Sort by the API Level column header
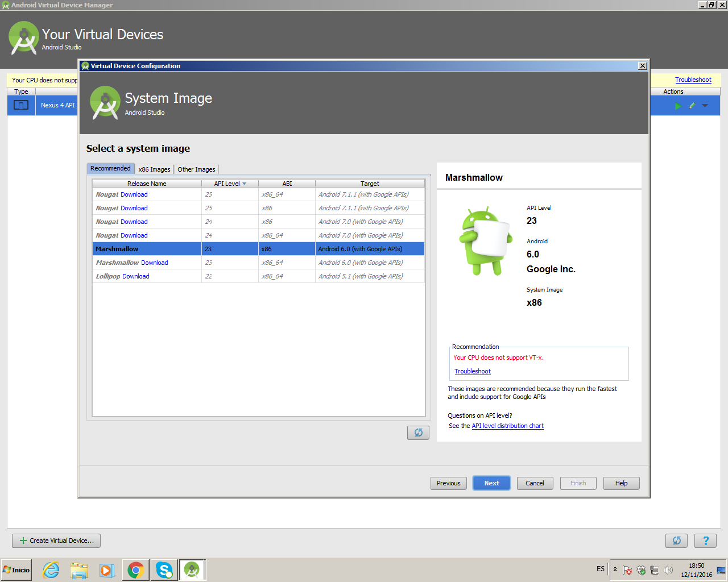The height and width of the screenshot is (582, 728). tap(230, 184)
